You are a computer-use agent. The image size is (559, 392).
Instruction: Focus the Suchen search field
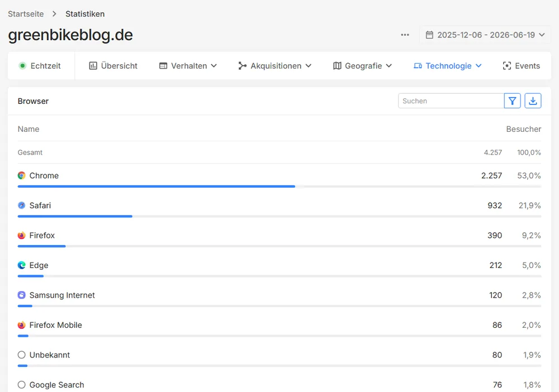pyautogui.click(x=451, y=101)
